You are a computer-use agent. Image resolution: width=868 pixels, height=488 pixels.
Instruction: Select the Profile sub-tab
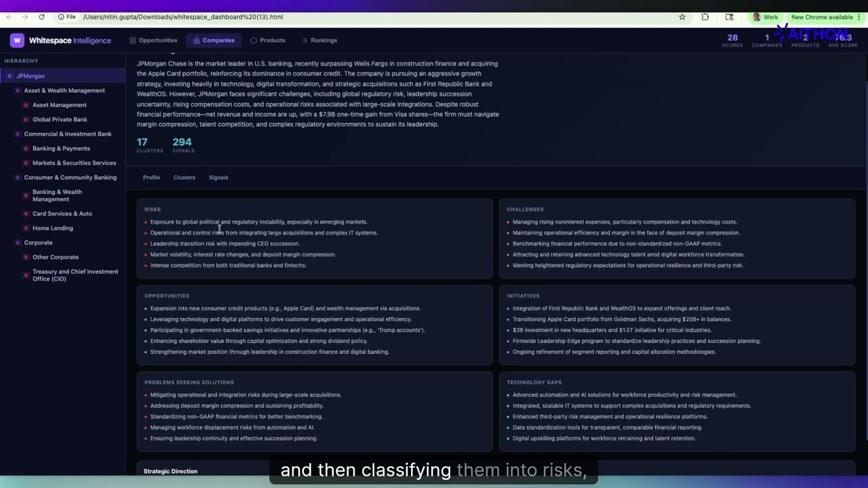[151, 178]
